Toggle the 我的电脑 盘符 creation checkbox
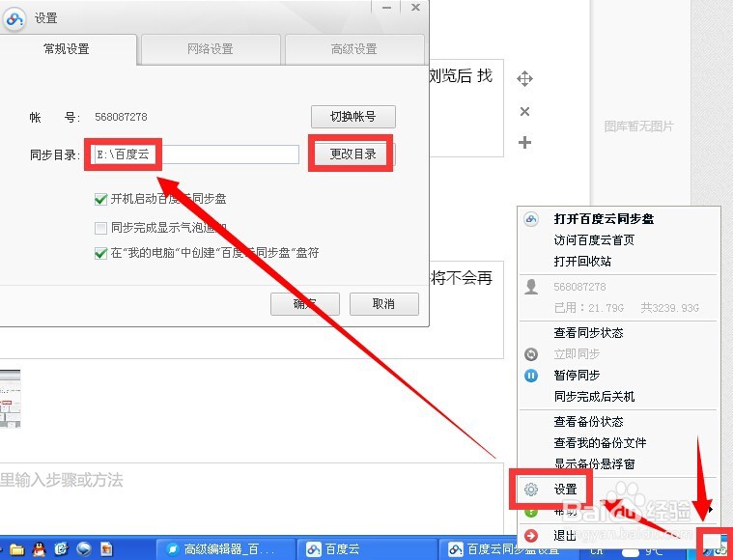The image size is (733, 560). (100, 253)
